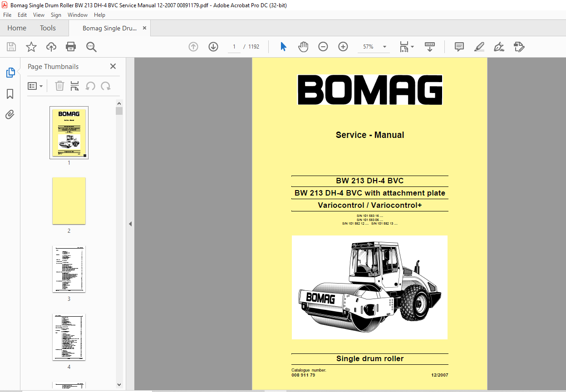Zoom out with the minus icon
Image resolution: width=566 pixels, height=392 pixels.
tap(323, 47)
